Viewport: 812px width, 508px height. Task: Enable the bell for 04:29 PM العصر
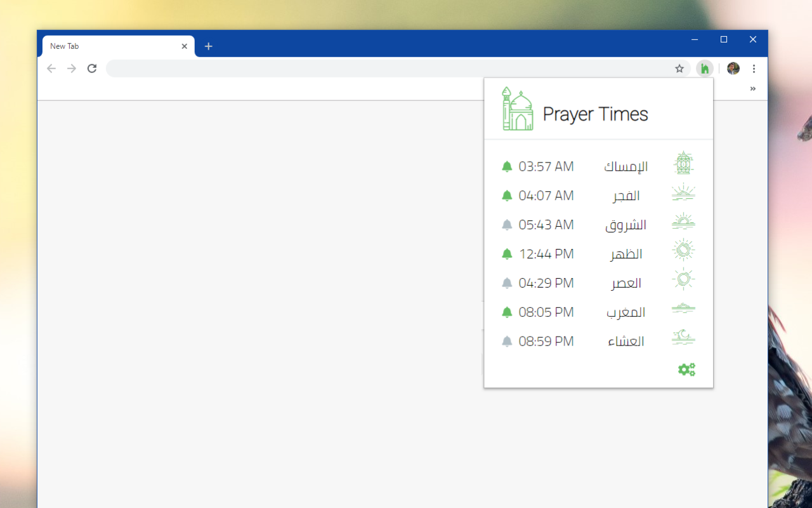click(507, 283)
